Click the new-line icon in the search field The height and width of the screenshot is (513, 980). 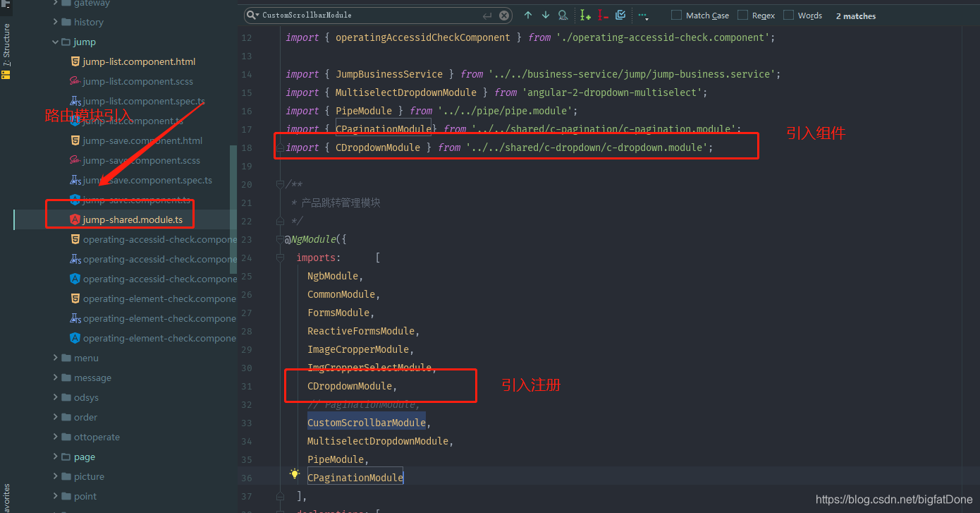(x=487, y=16)
